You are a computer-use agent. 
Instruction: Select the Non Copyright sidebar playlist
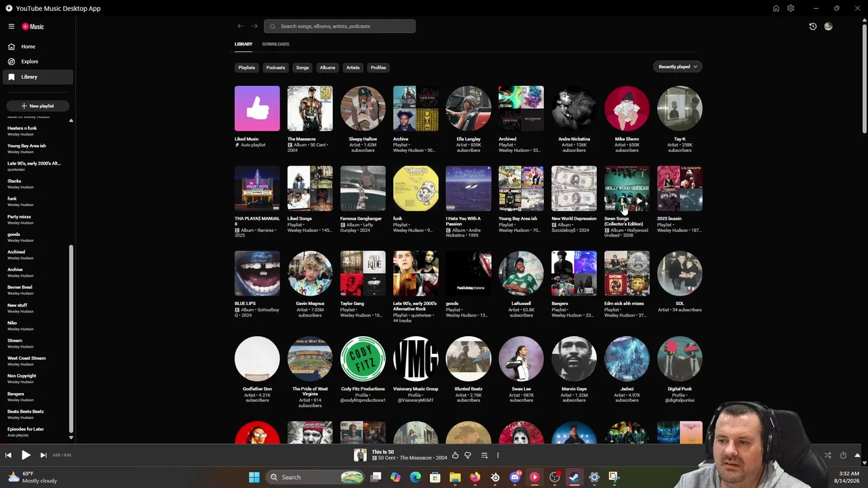point(37,378)
